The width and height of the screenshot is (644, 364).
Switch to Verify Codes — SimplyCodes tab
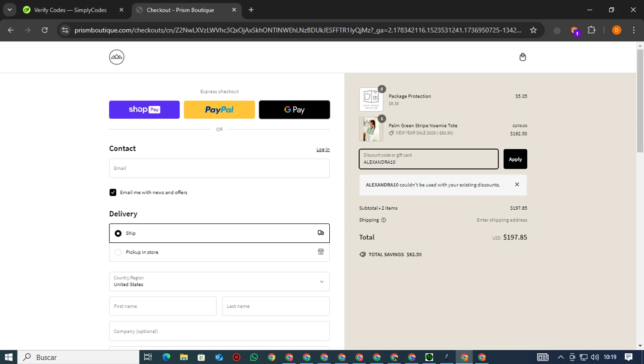(71, 10)
